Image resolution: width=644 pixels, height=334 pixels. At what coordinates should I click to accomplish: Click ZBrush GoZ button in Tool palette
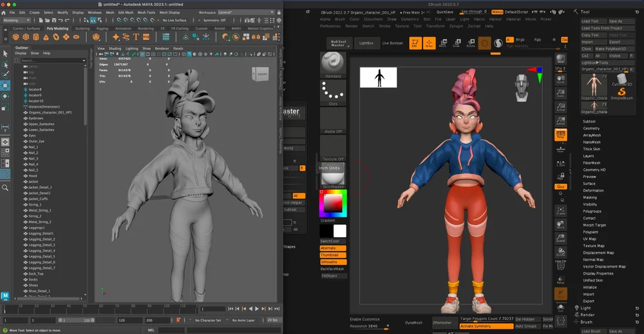pyautogui.click(x=585, y=56)
